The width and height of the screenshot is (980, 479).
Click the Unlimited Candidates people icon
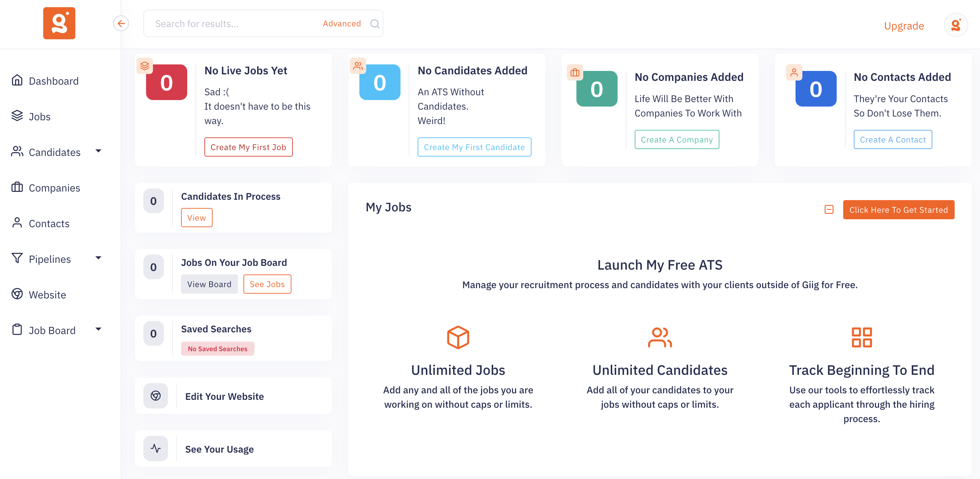click(x=660, y=337)
